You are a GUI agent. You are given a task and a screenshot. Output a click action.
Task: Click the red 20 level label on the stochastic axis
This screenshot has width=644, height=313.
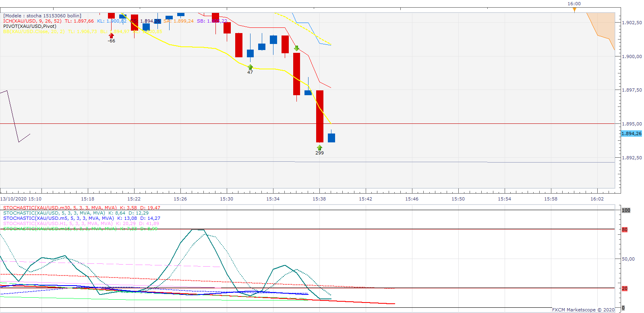[x=625, y=288]
